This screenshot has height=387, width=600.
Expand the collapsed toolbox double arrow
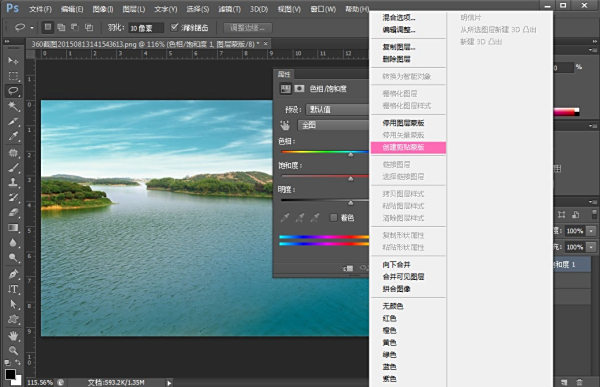(x=7, y=41)
